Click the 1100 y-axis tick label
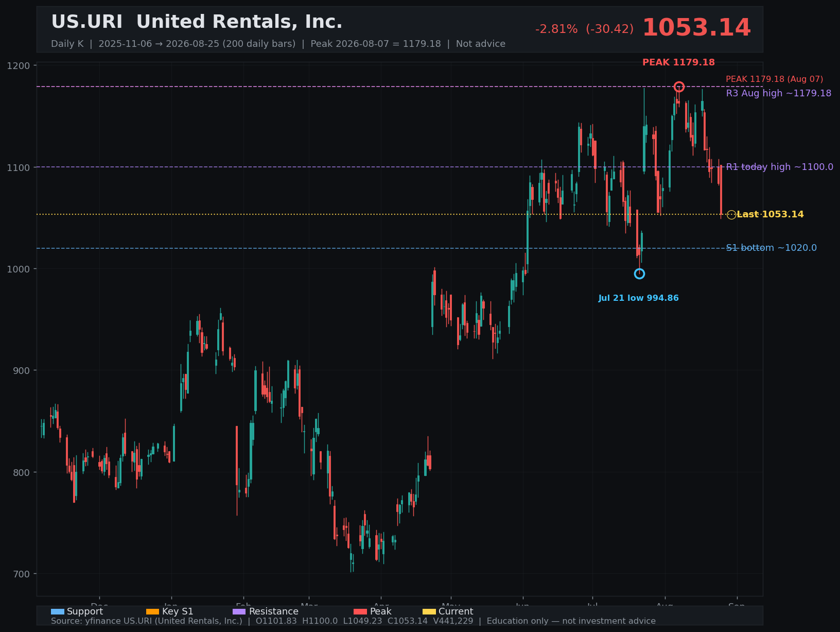The width and height of the screenshot is (840, 632). (19, 167)
